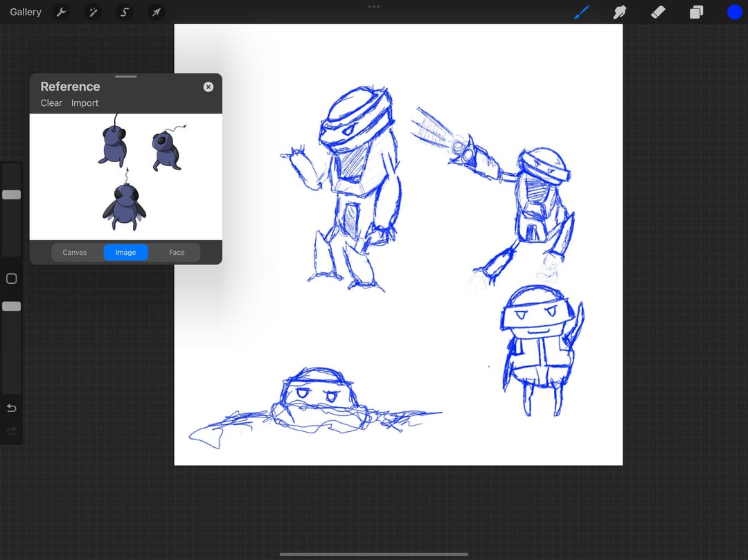Tap the square modify button in sidebar
Screen dimensions: 748x560
coord(12,279)
